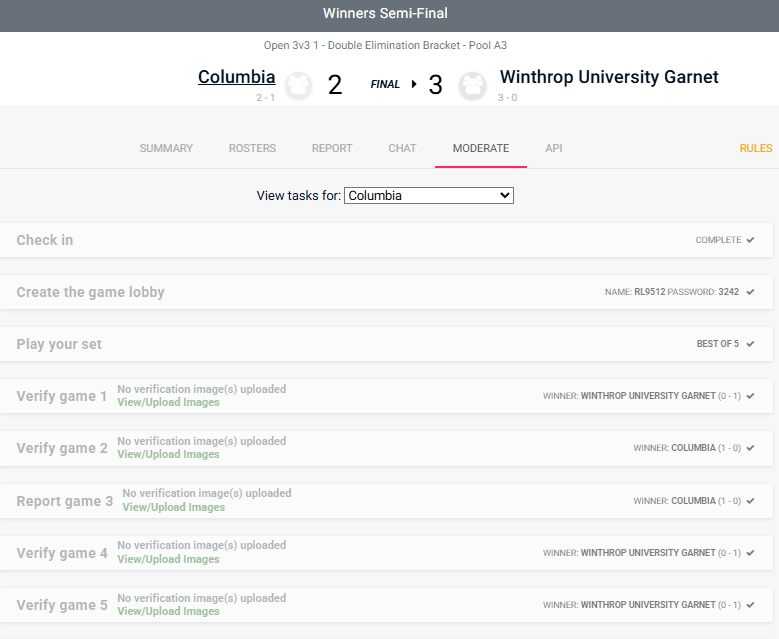Image resolution: width=779 pixels, height=639 pixels.
Task: Click the checkmark on Verify game 4 row
Action: (x=750, y=553)
